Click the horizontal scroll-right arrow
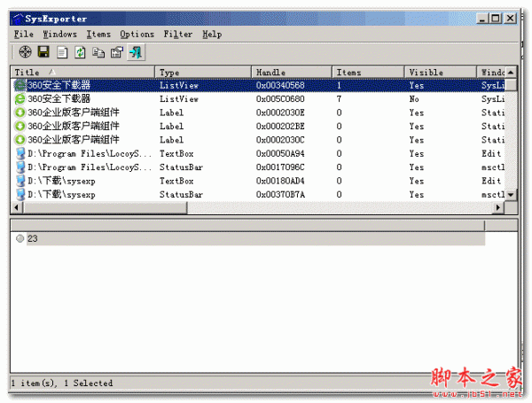 point(498,207)
